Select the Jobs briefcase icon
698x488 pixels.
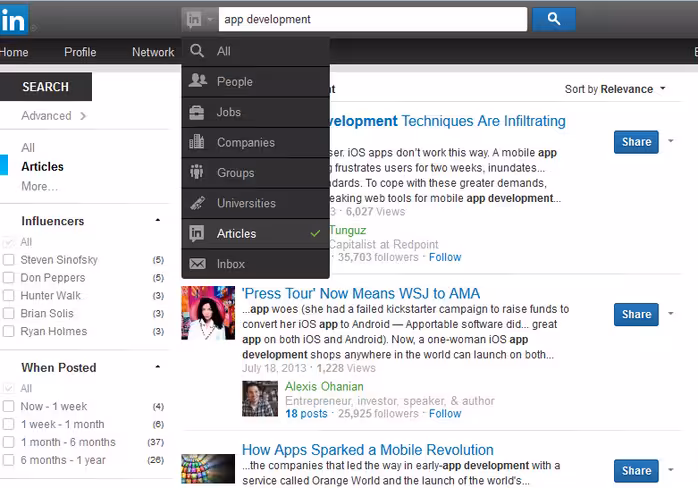196,112
